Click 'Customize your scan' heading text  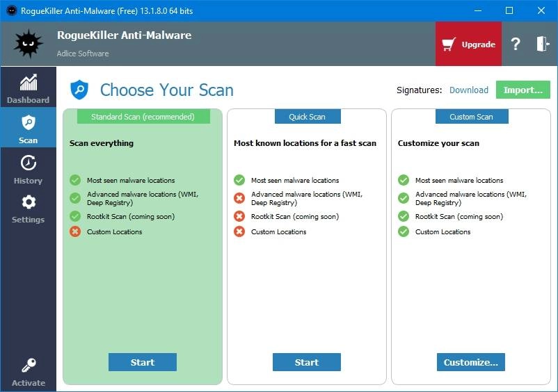coord(438,143)
